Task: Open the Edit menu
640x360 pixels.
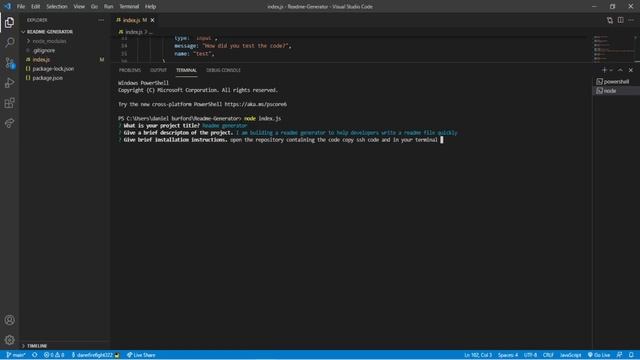Action: pos(36,7)
